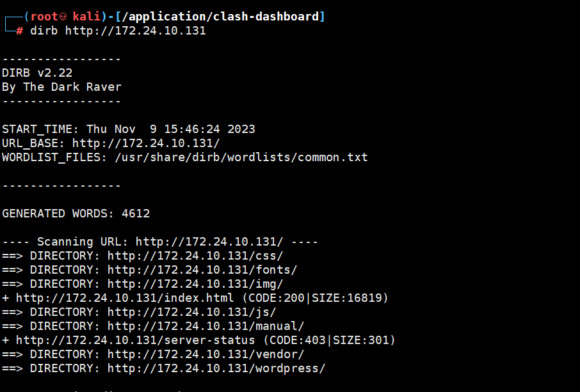This screenshot has width=580, height=392.
Task: Open the http://172.24.10.131/fonts/ directory link
Action: [202, 270]
